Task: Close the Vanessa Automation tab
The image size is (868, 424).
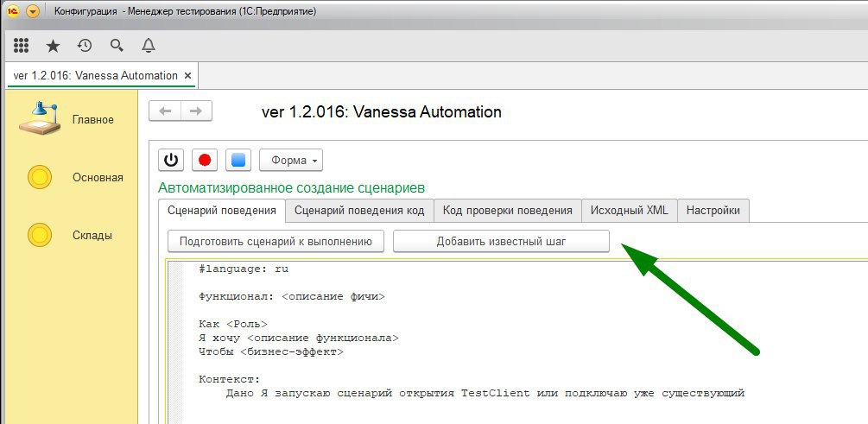Action: pos(187,76)
